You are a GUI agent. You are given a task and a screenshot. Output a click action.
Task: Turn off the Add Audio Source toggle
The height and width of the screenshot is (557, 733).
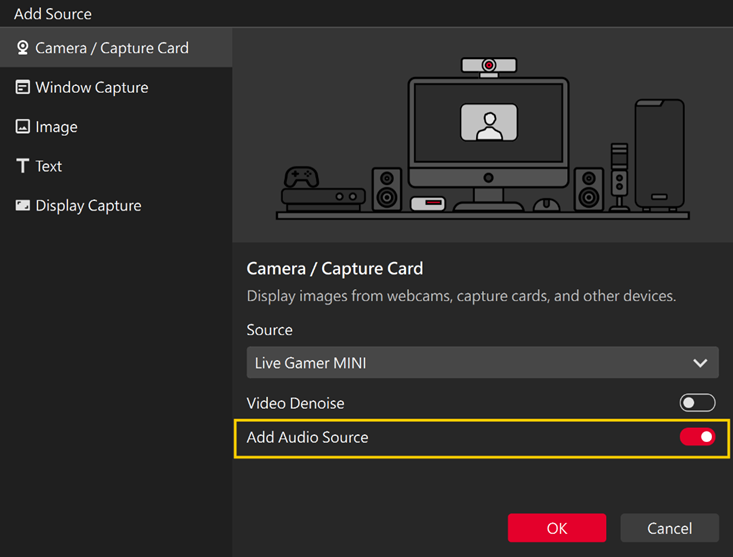[x=697, y=437]
